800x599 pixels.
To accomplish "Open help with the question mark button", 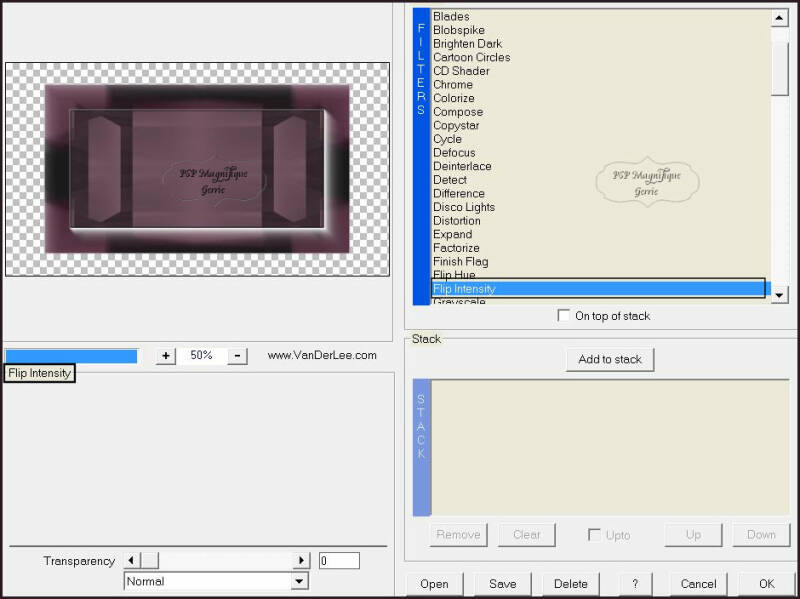I will click(x=635, y=584).
